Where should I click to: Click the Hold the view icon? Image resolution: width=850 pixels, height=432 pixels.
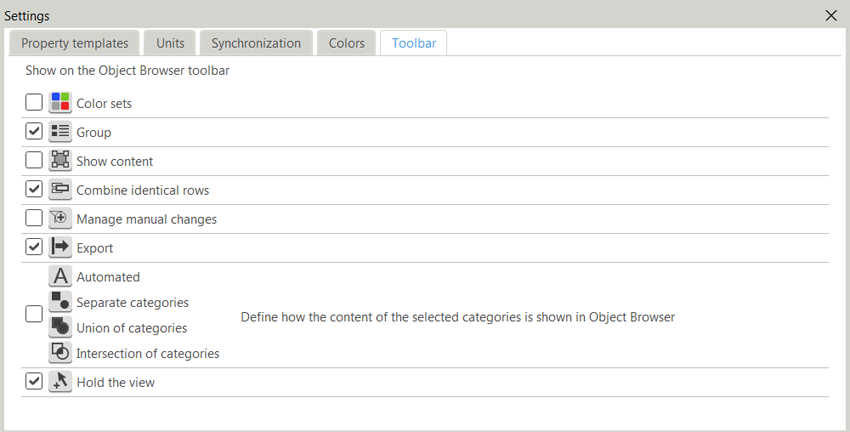coord(60,381)
